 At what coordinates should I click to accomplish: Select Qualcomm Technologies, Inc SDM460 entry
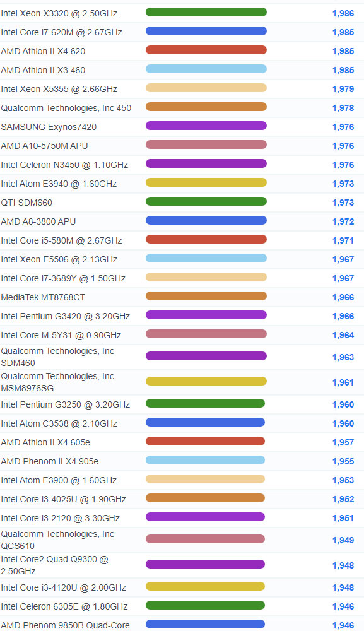pos(57,357)
